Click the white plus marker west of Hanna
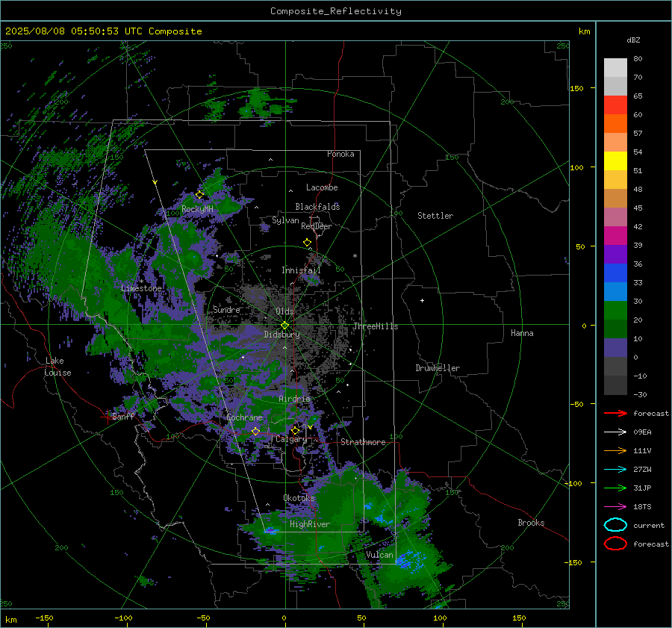 click(x=422, y=300)
